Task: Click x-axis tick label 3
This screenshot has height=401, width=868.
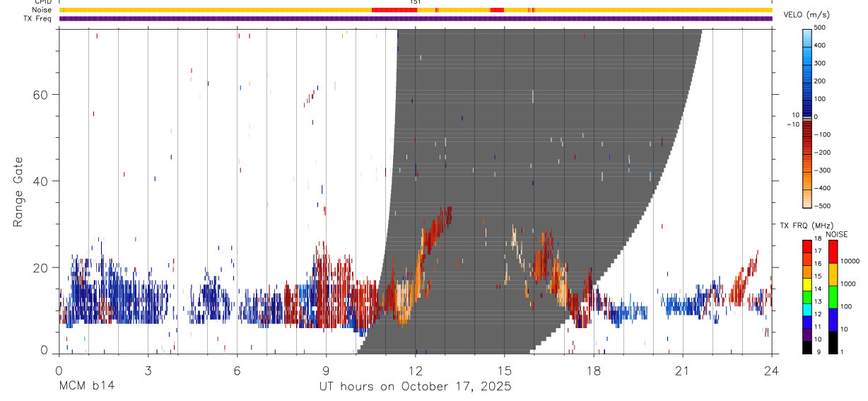Action: point(148,370)
